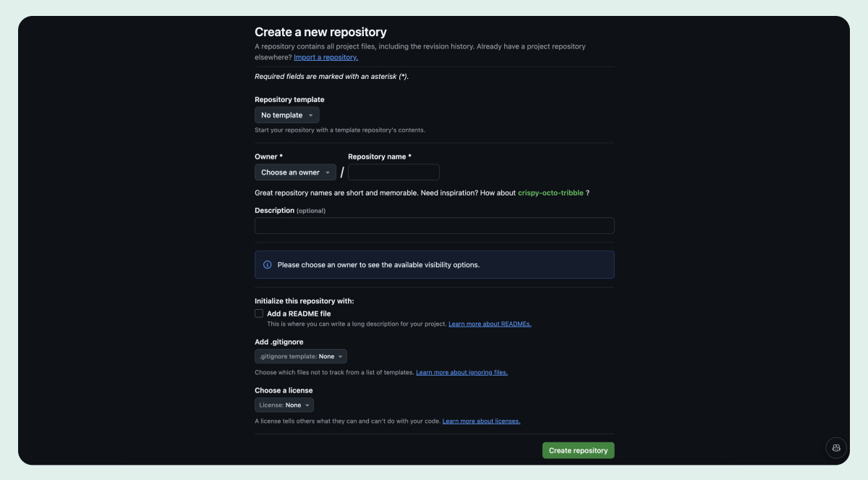Open the Copilot icon in bottom corner
The image size is (868, 480).
point(836,448)
